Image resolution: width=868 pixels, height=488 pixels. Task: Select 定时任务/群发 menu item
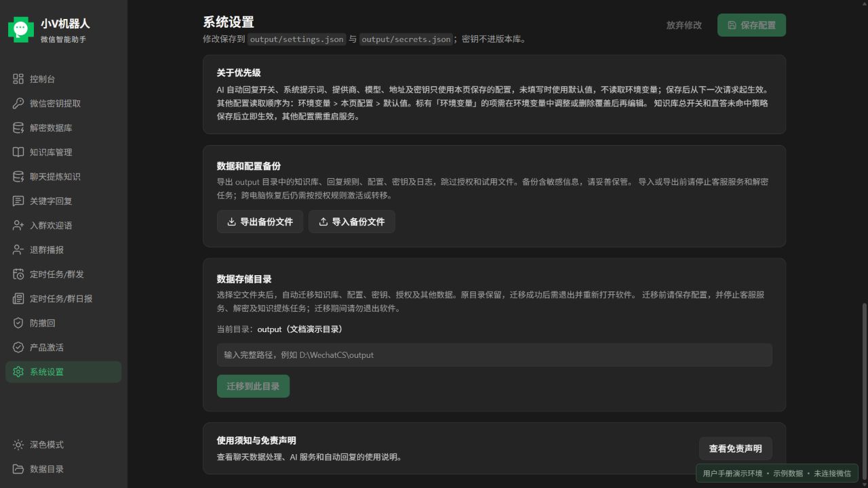(64, 274)
